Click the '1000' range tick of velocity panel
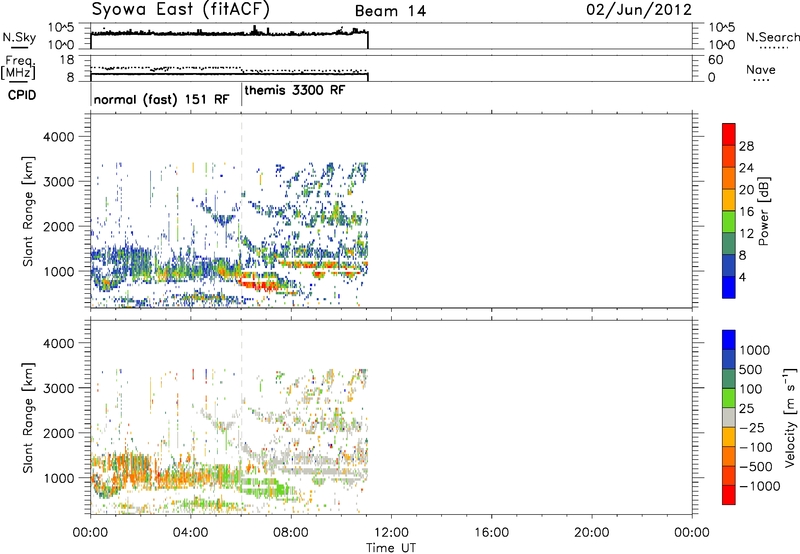The image size is (800, 554). 58,478
